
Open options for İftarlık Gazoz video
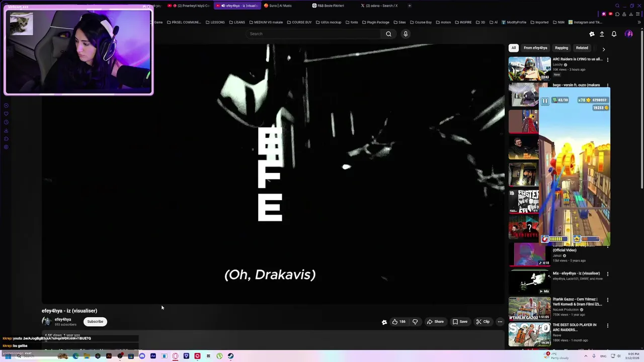[x=607, y=300]
